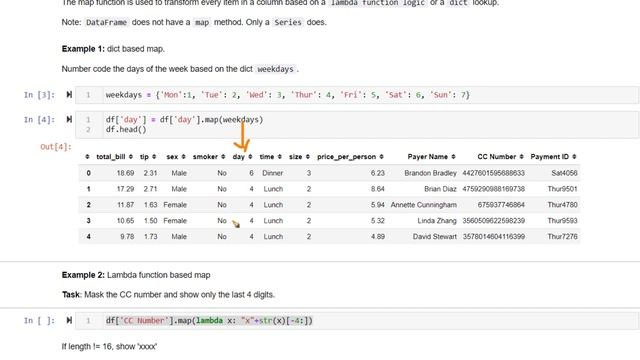This screenshot has height=360, width=640.
Task: Click the Example 2 heading text
Action: click(x=136, y=275)
